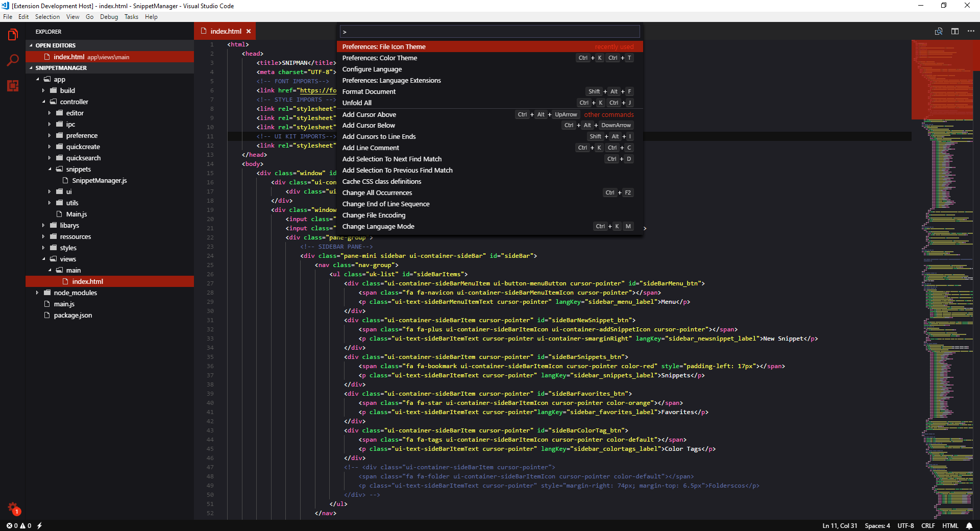Collapse the app folder
Viewport: 980px width, 531px height.
110,79
